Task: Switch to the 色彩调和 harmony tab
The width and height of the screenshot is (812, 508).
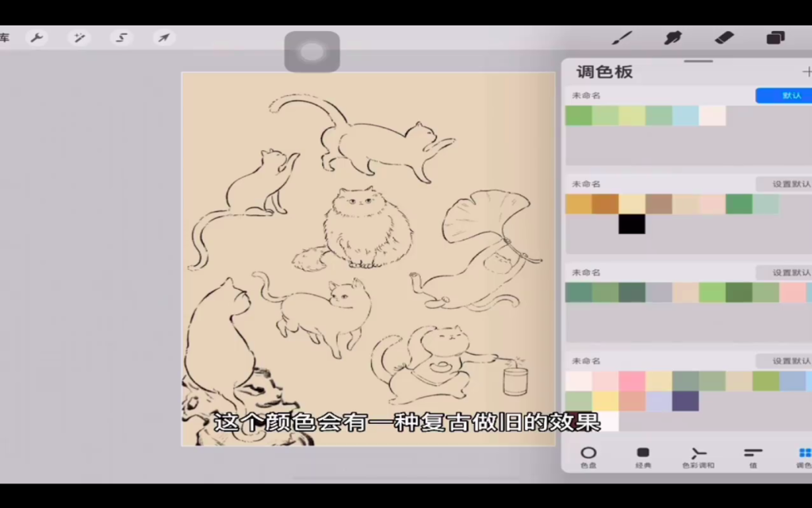Action: pos(698,456)
